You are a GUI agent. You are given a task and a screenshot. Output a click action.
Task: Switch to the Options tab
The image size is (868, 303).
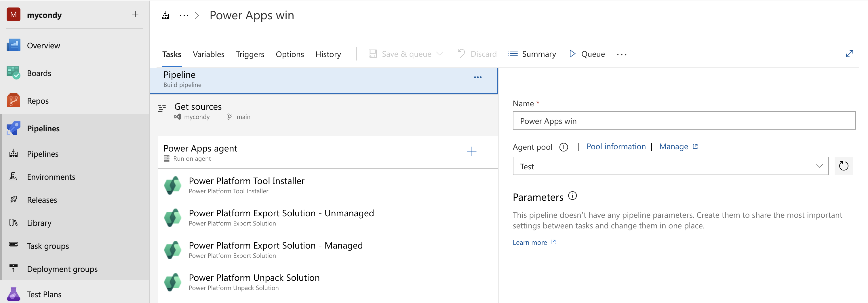290,54
